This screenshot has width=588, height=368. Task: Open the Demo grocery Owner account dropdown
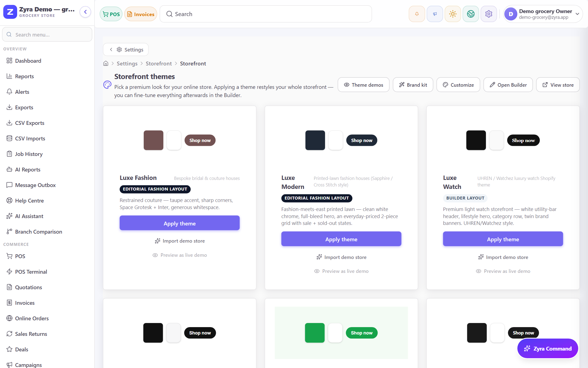tap(543, 14)
